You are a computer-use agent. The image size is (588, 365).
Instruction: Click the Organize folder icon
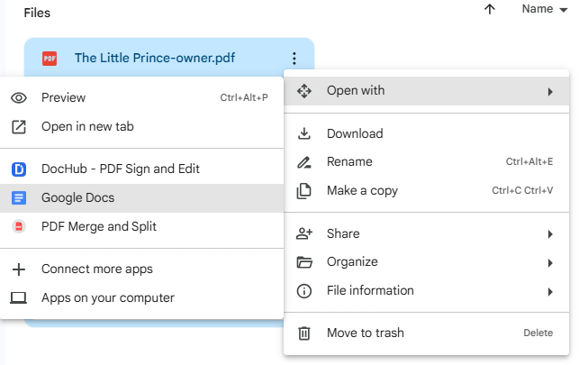tap(304, 262)
